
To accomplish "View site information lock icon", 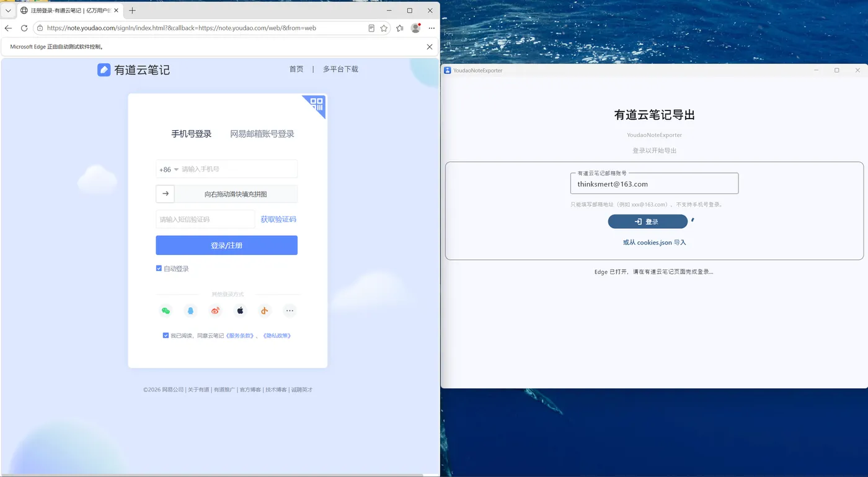I will tap(40, 28).
